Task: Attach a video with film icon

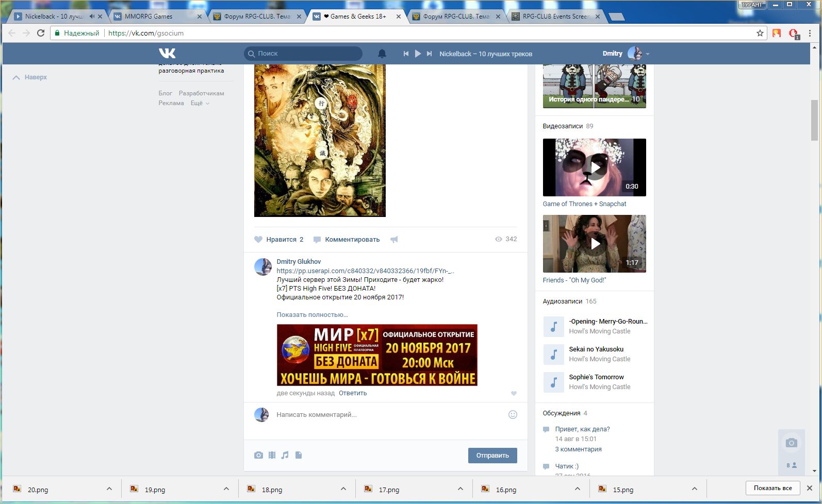Action: click(272, 455)
